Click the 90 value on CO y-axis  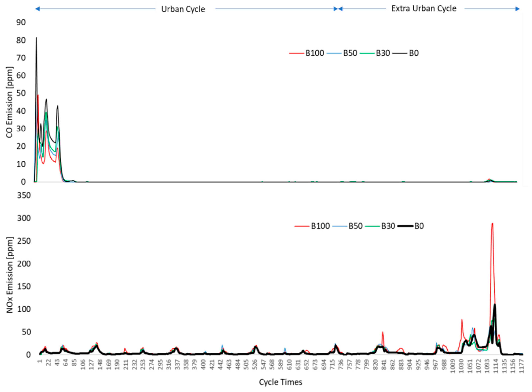pyautogui.click(x=21, y=22)
